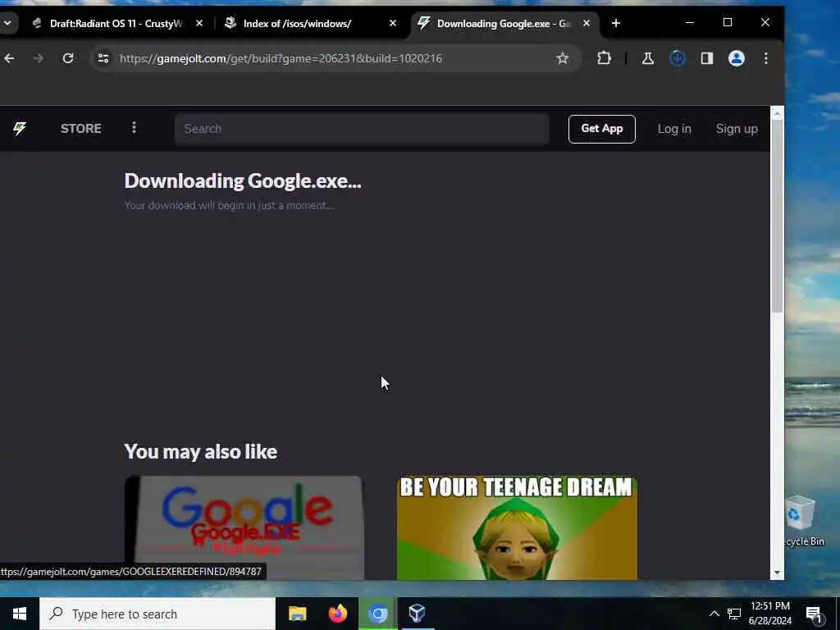Click the Sign up link
Image resolution: width=840 pixels, height=630 pixels.
[737, 129]
